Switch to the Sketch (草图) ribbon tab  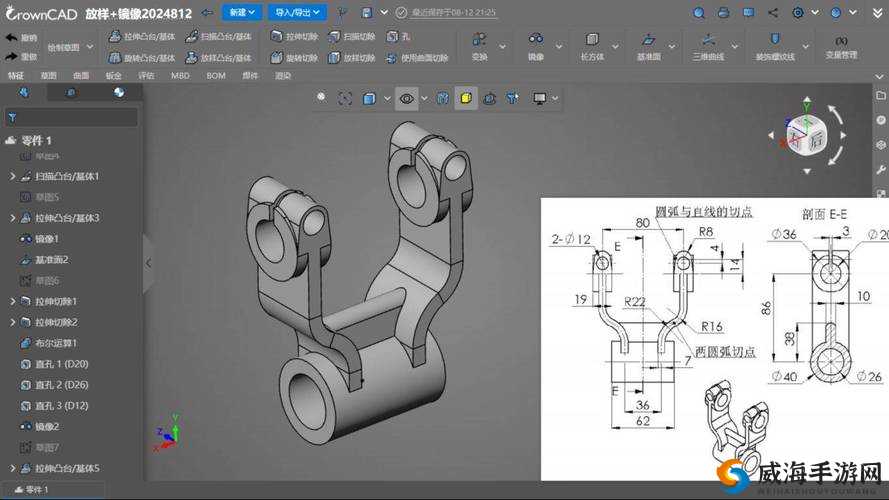[48, 75]
